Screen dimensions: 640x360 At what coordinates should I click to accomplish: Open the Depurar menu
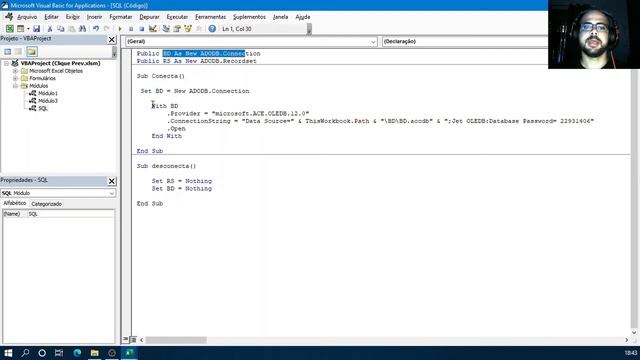pyautogui.click(x=149, y=17)
